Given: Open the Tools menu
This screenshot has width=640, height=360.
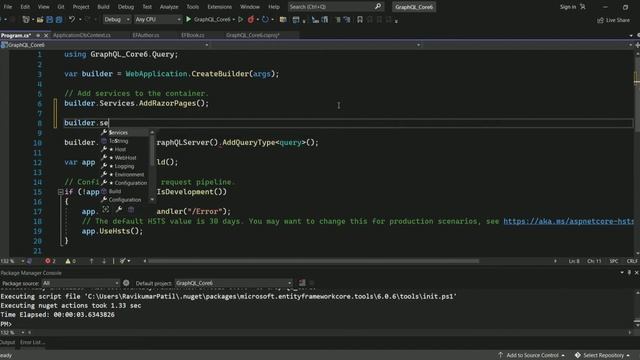Looking at the screenshot, I should pyautogui.click(x=193, y=7).
